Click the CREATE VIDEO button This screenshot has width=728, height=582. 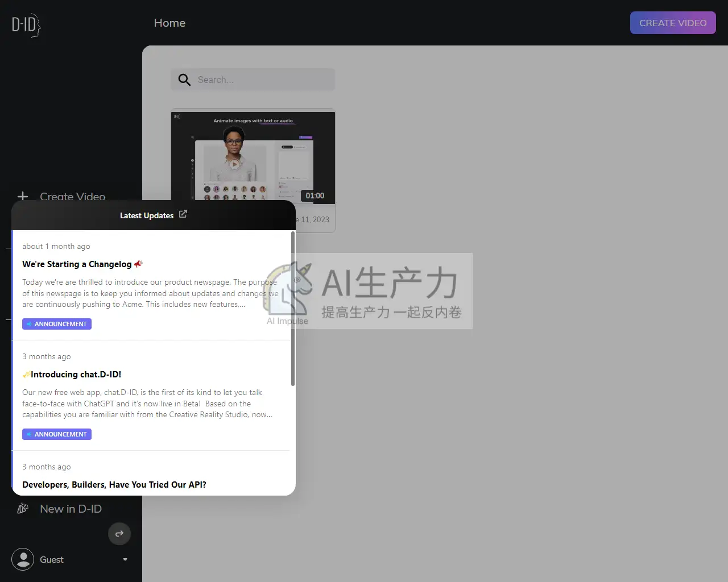(673, 23)
